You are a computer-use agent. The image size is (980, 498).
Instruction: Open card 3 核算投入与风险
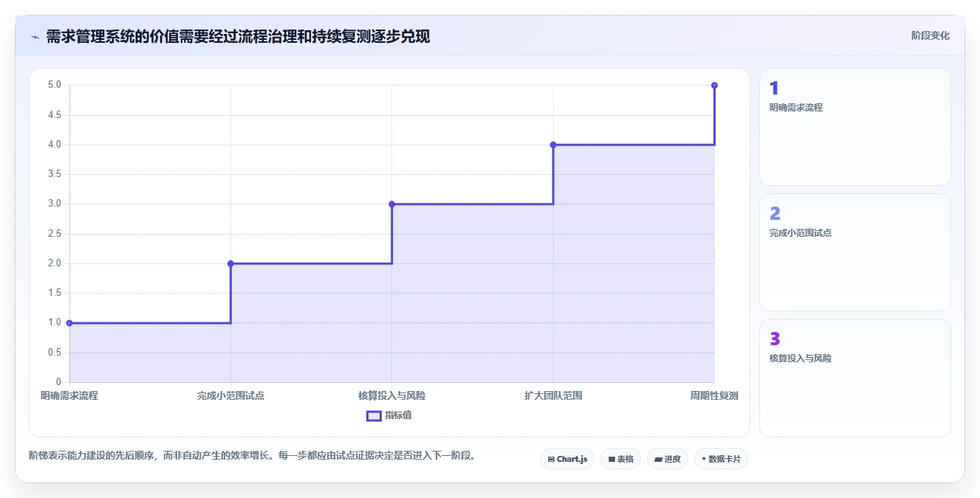tap(855, 378)
